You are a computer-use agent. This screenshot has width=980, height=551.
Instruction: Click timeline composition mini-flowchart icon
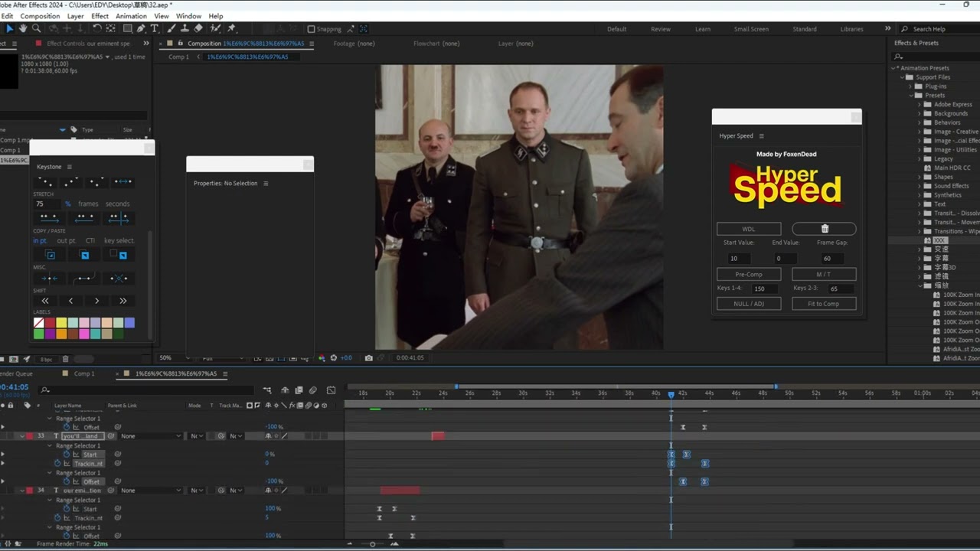coord(267,390)
